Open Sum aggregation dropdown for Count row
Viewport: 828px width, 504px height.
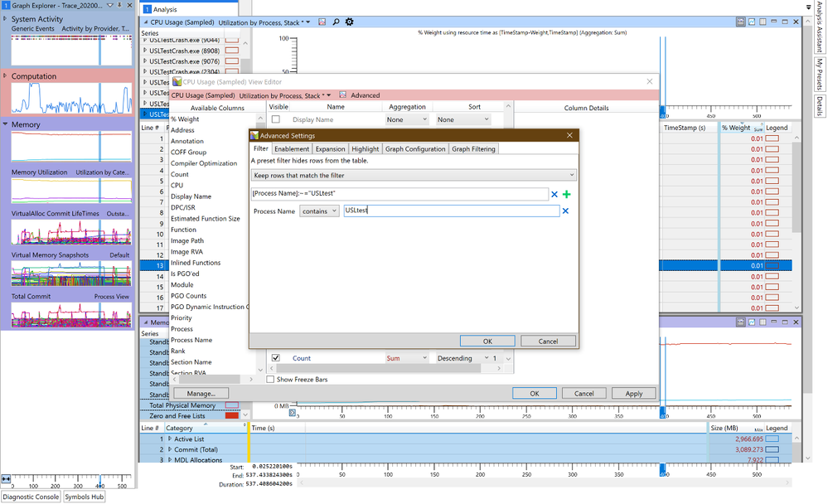pyautogui.click(x=407, y=358)
